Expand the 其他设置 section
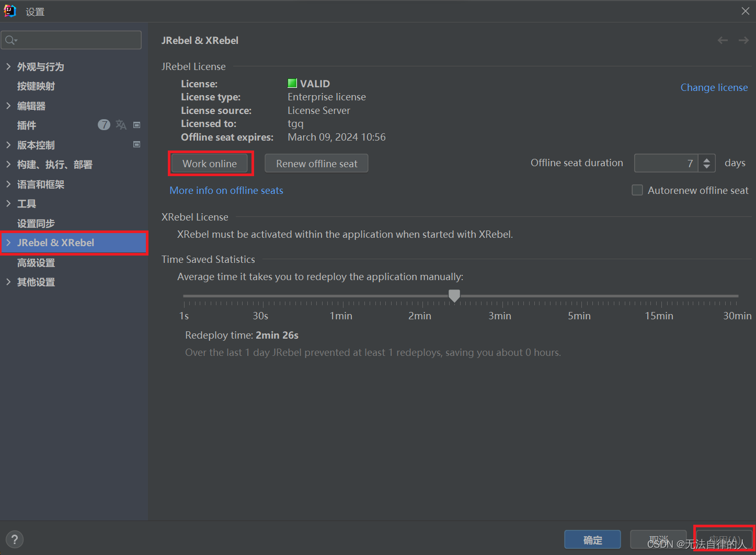 point(8,282)
